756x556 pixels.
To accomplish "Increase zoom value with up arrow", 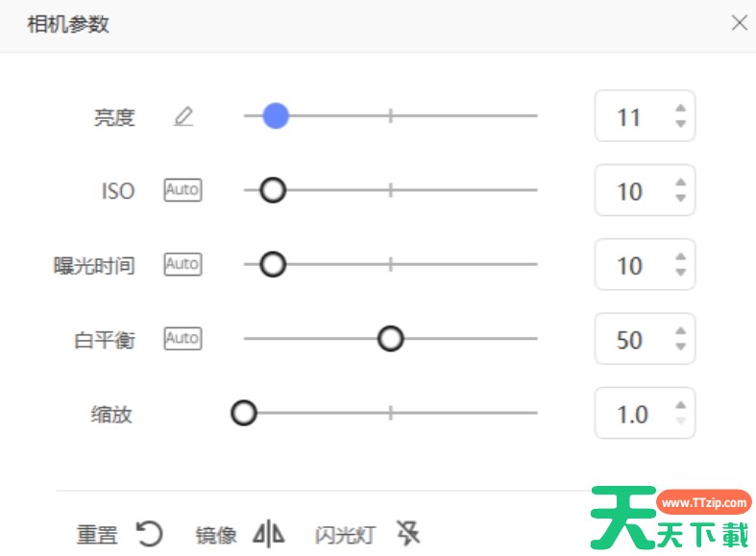I will point(680,405).
